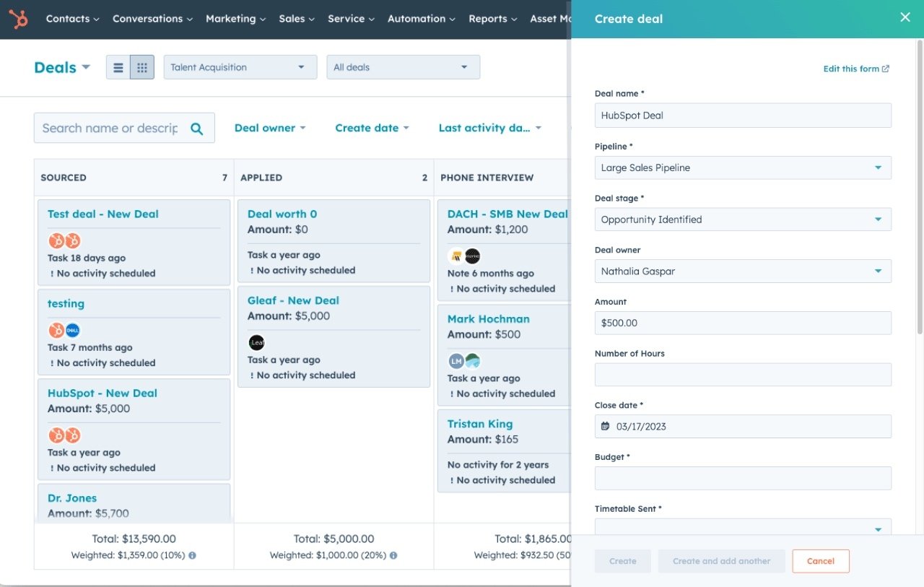Expand the Deal stage dropdown
924x587 pixels.
(743, 219)
